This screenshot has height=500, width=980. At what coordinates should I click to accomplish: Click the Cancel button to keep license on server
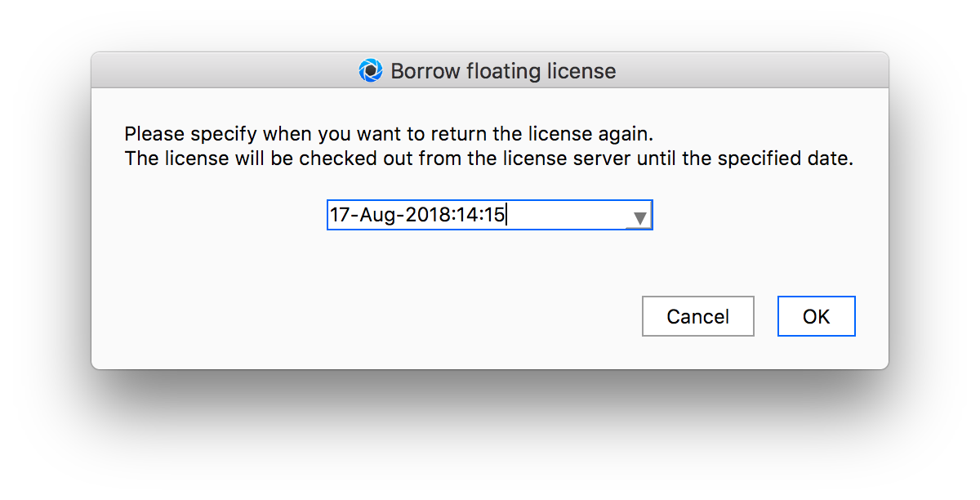coord(697,316)
